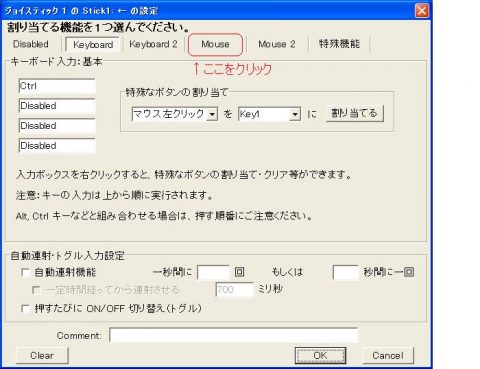Select the Keyboard tab
480x369 pixels.
point(93,45)
